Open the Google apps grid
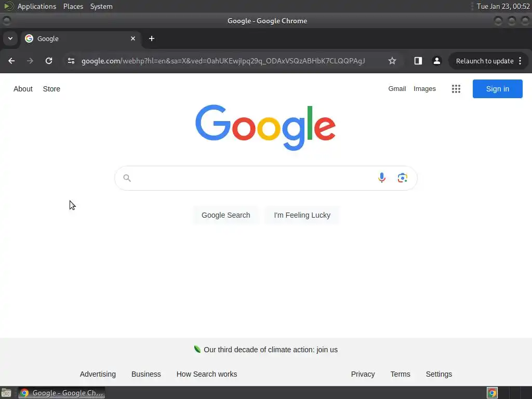Viewport: 532px width, 399px height. tap(456, 89)
